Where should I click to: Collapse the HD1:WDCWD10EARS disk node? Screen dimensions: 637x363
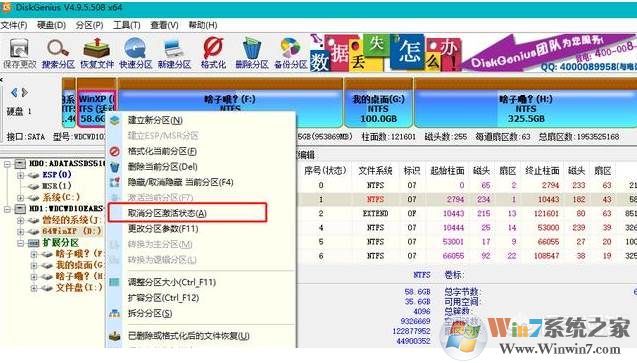(7, 209)
